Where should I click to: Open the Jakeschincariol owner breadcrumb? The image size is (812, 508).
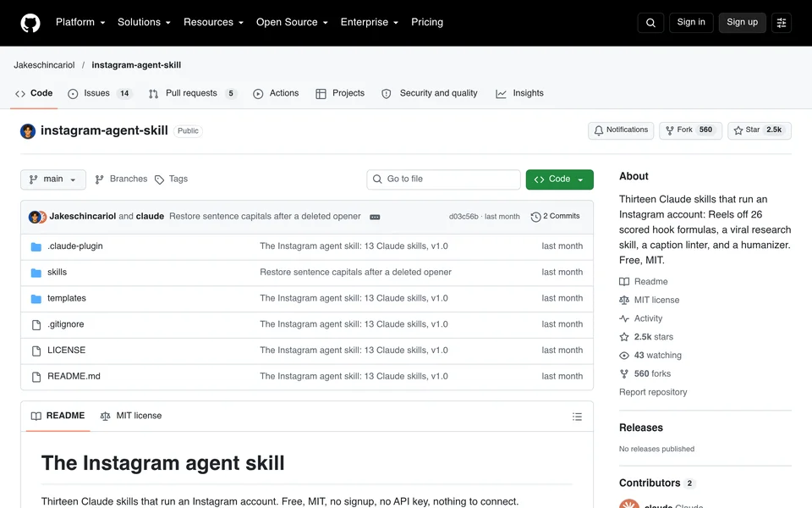[x=44, y=65]
